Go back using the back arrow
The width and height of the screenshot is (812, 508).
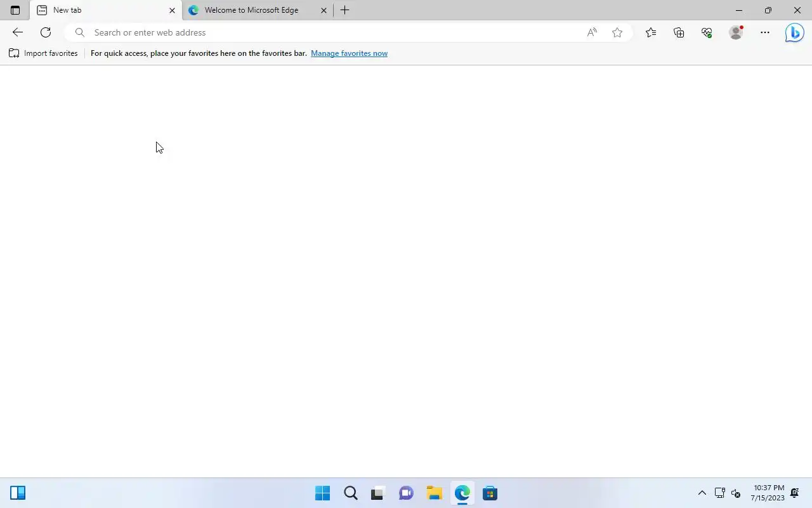[18, 32]
